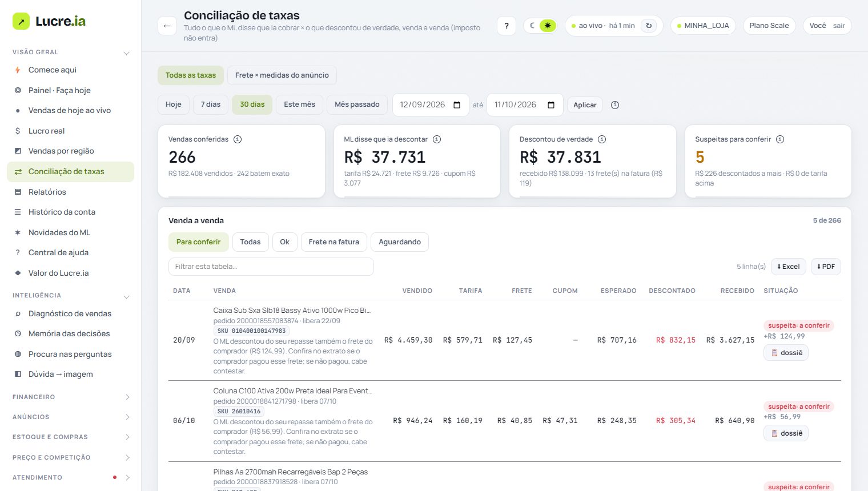Click the Aplicar date range button
The height and width of the screenshot is (491, 868).
pos(585,105)
